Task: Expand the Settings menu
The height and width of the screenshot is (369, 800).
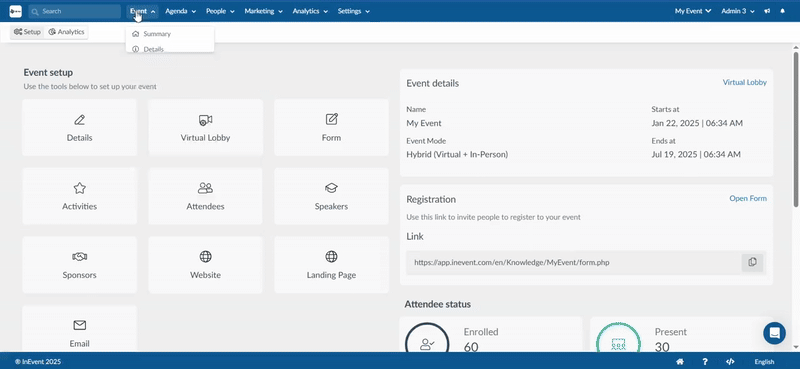Action: (354, 11)
